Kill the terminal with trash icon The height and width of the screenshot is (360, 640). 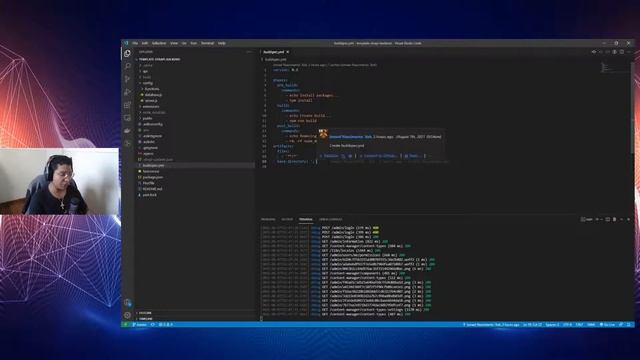click(x=614, y=220)
